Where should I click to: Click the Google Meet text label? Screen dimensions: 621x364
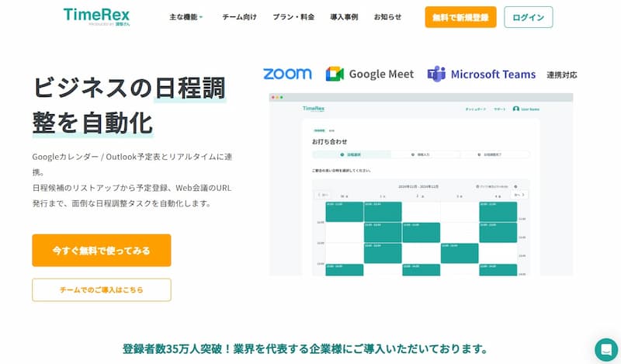[x=381, y=74]
